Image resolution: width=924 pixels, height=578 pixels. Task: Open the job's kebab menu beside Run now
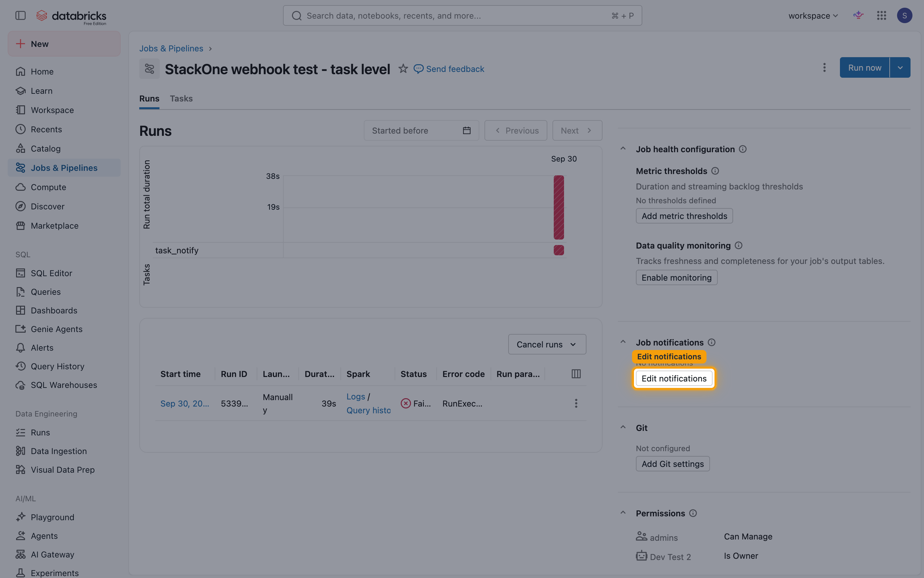(824, 68)
